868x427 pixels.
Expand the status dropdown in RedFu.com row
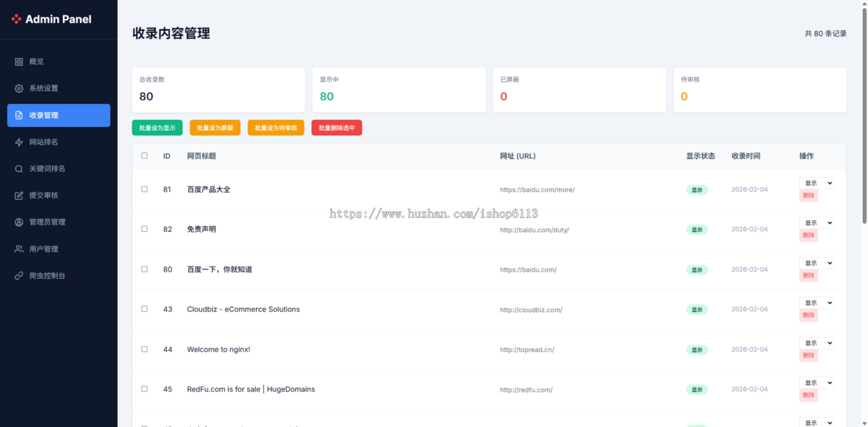(x=817, y=383)
